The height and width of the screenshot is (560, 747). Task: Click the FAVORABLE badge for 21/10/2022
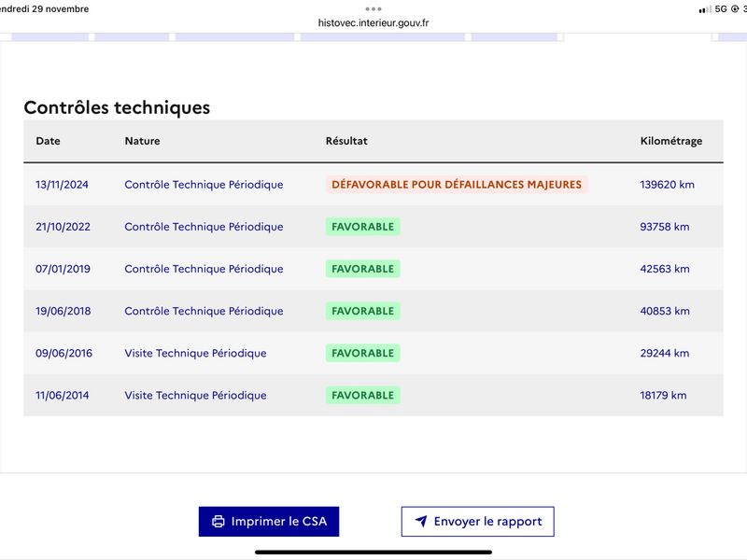click(x=362, y=227)
